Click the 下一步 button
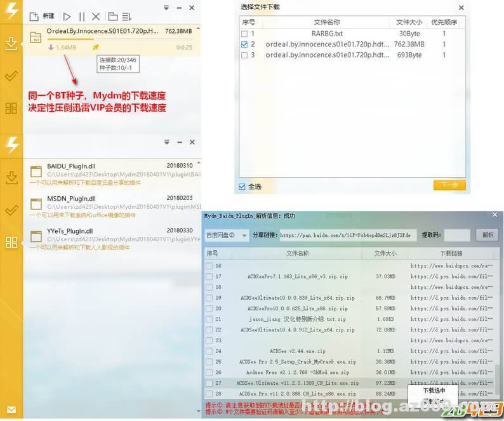This screenshot has height=421, width=504. (449, 185)
